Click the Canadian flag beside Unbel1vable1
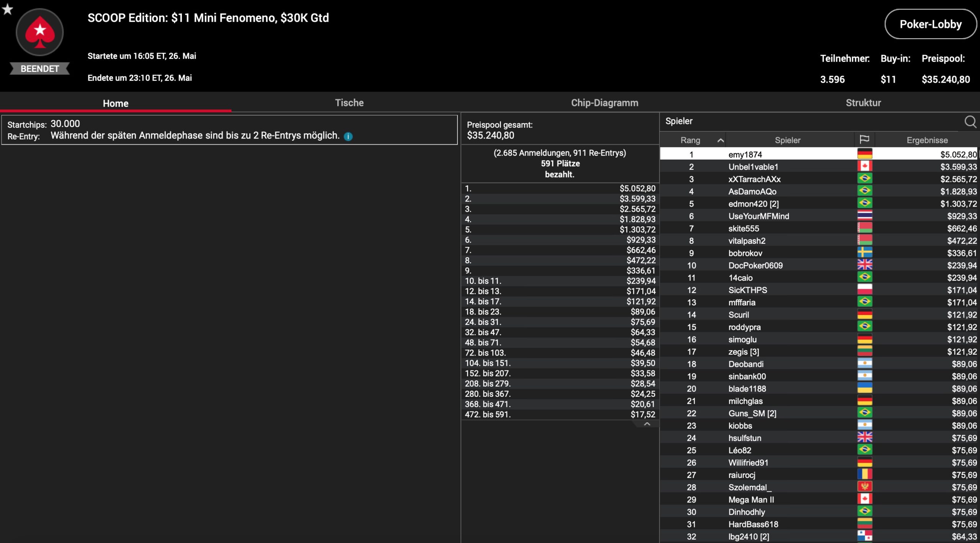The height and width of the screenshot is (543, 980). coord(864,166)
